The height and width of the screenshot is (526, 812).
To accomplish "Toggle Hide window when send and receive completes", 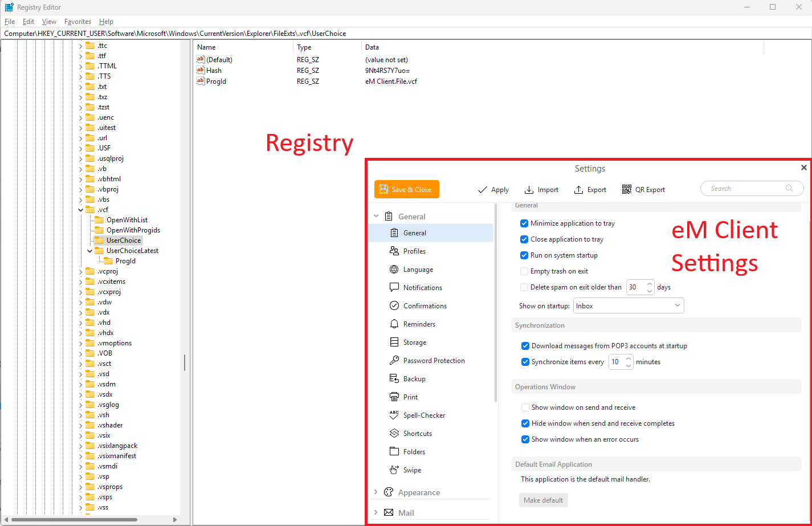I will [x=525, y=423].
